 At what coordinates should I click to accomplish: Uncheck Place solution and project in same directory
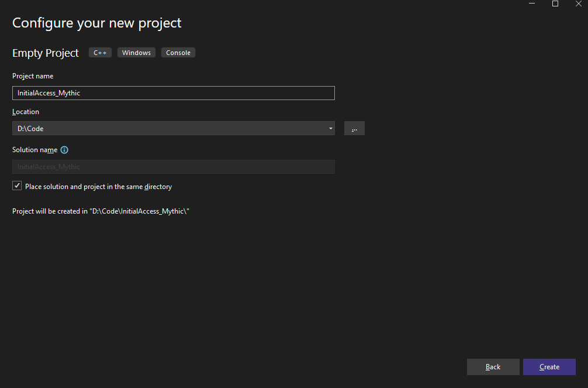coord(17,186)
